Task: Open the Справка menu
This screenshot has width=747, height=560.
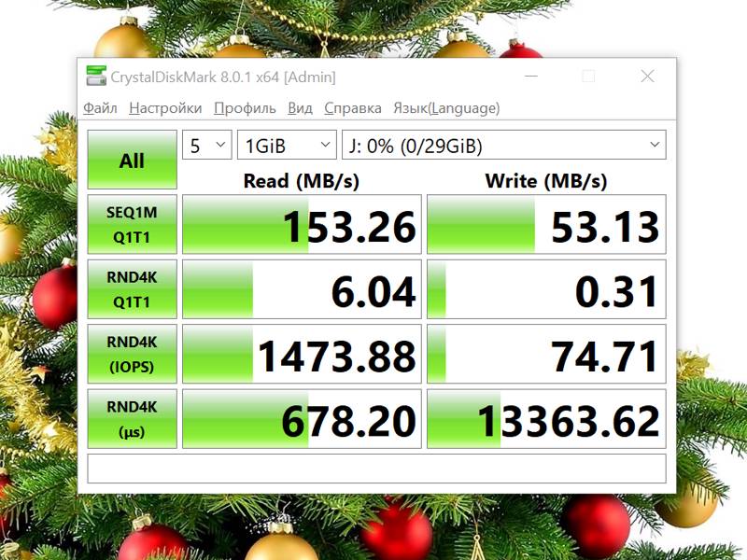Action: tap(352, 108)
